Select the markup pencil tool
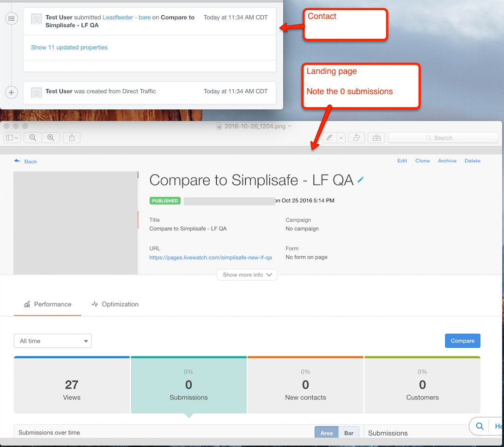The height and width of the screenshot is (447, 504). point(329,137)
